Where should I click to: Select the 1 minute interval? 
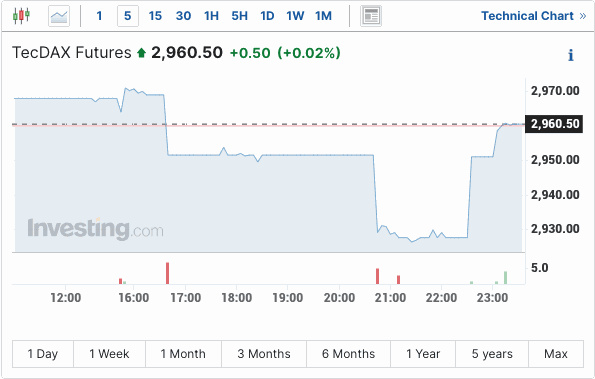(x=99, y=16)
